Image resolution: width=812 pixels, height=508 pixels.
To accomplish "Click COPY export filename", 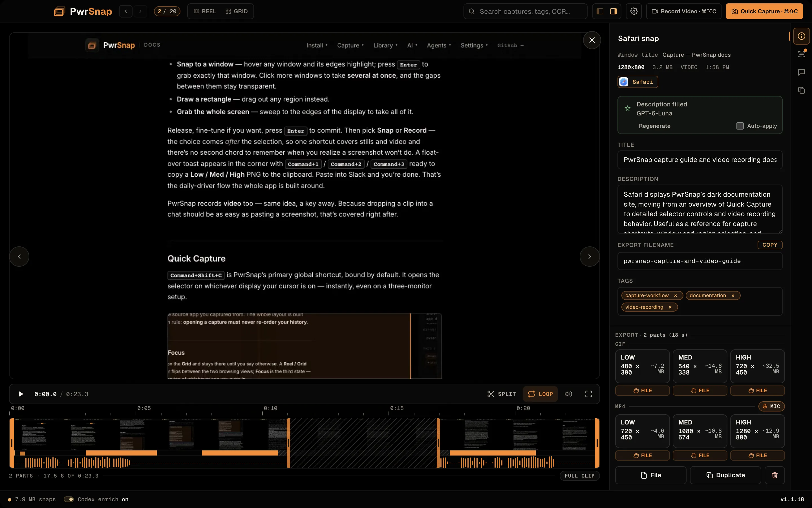I will pos(770,245).
